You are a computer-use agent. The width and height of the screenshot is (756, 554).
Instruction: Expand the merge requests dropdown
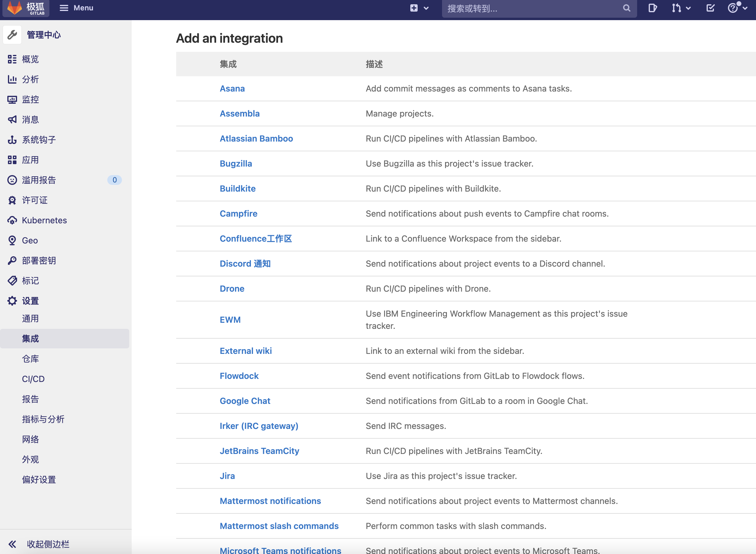click(x=681, y=8)
